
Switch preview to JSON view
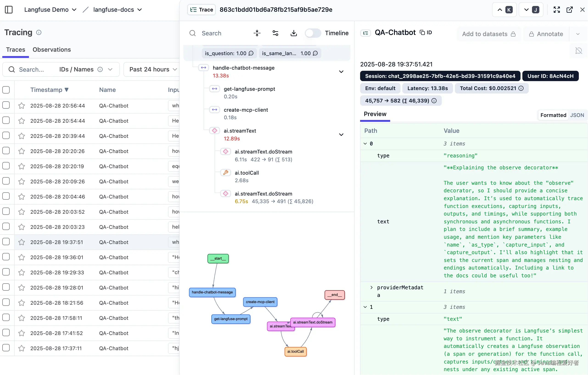coord(577,115)
